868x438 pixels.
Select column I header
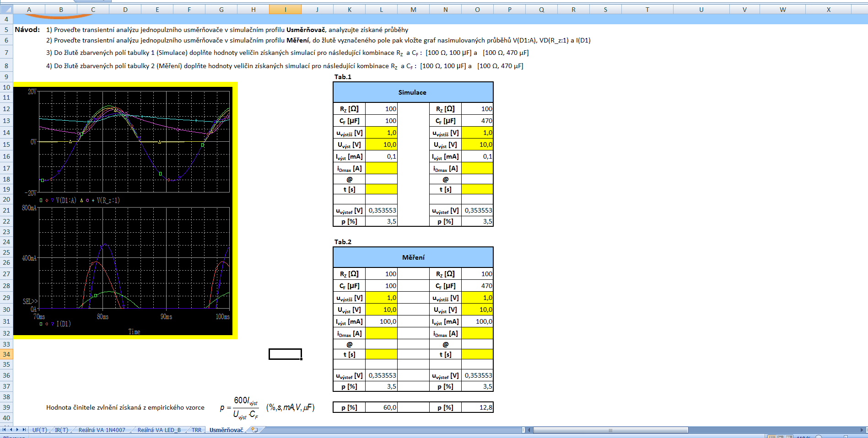(x=285, y=10)
